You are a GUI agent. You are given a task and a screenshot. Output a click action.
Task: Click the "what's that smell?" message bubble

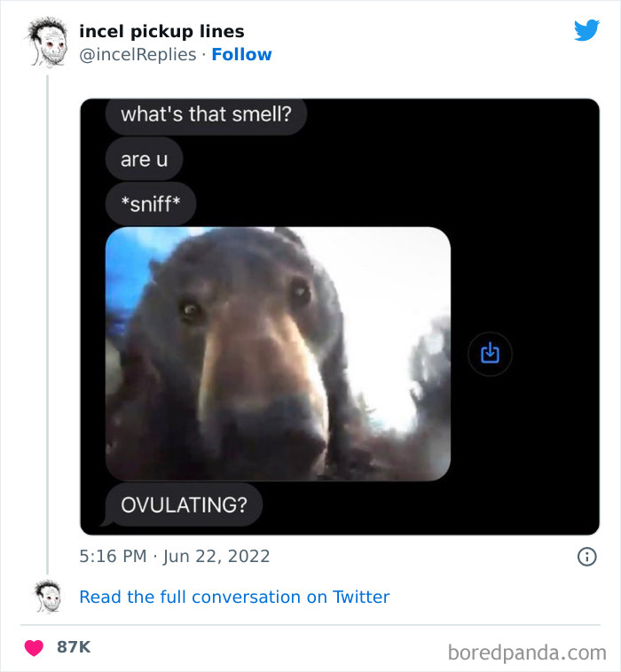(x=206, y=114)
